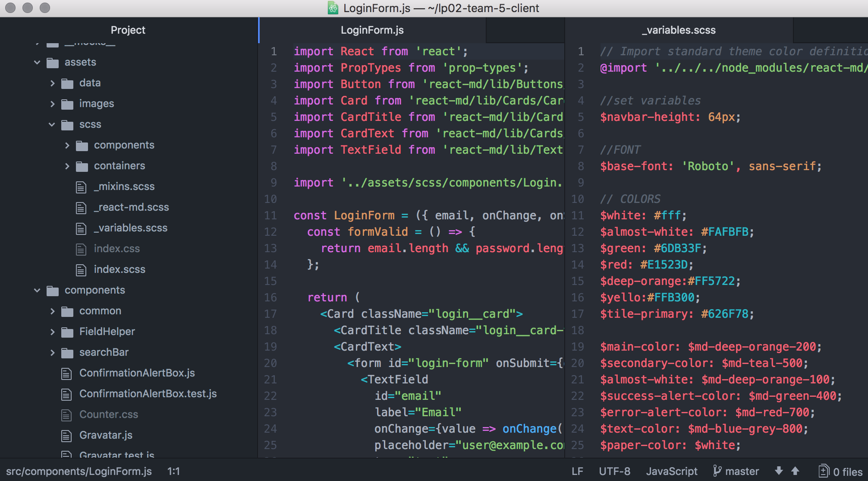The width and height of the screenshot is (868, 481).
Task: Click the id="email" attribute line
Action: tap(408, 396)
